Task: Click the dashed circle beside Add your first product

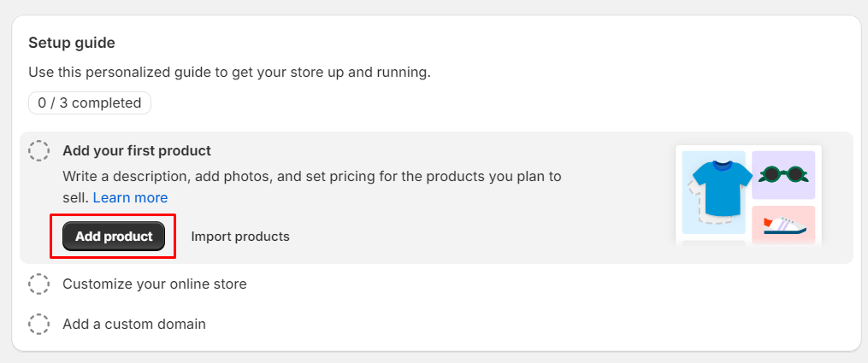Action: (38, 151)
